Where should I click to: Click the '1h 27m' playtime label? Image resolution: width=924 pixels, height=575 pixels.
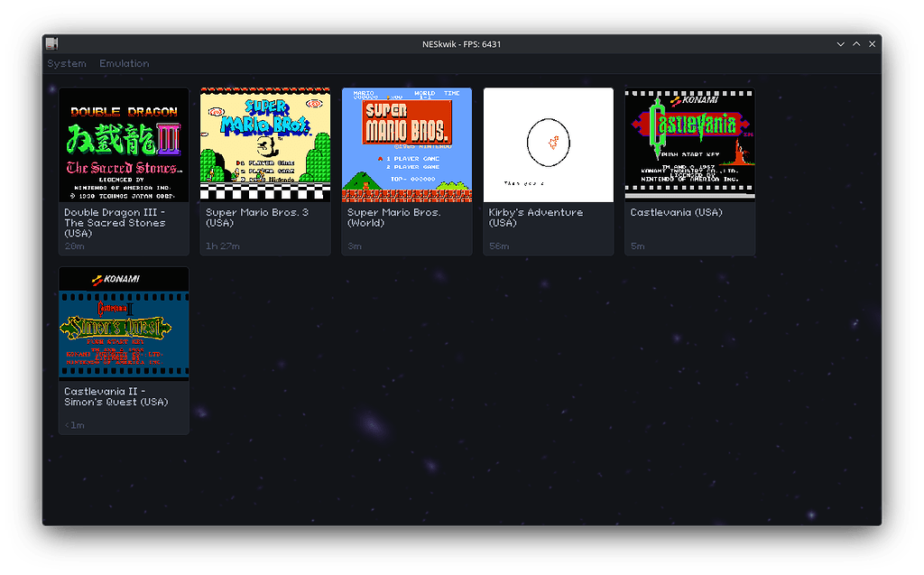223,246
